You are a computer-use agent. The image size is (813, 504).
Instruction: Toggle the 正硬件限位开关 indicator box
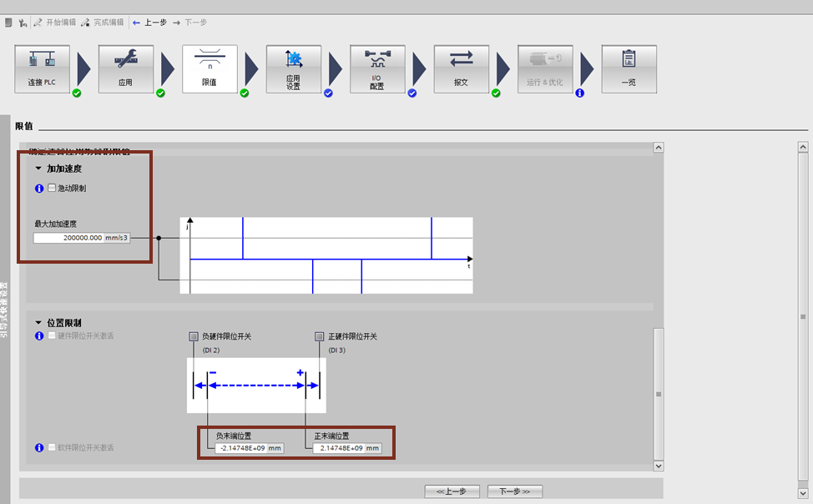(319, 336)
